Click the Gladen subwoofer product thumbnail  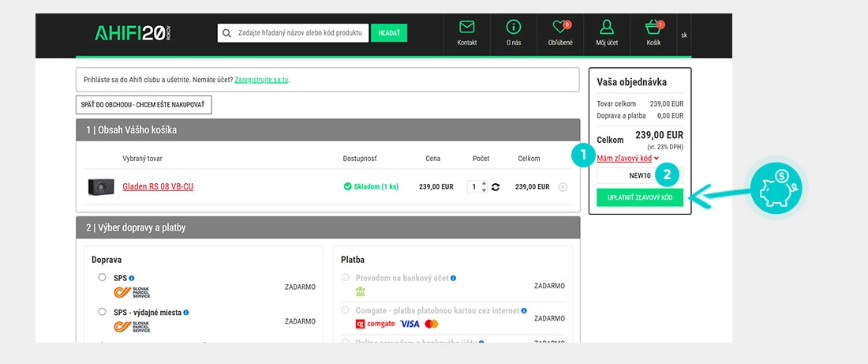101,187
